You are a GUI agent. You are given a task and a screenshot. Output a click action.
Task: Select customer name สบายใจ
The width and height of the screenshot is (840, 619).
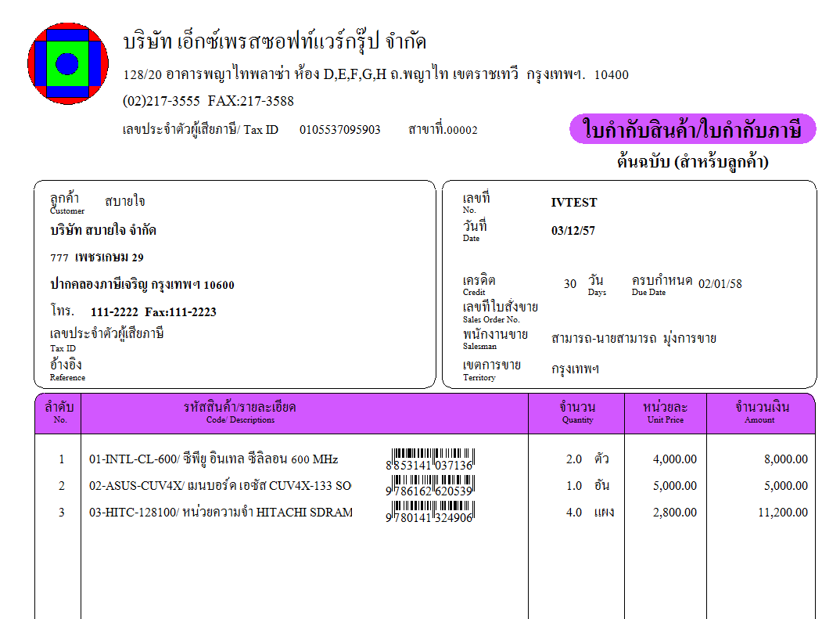pos(124,200)
